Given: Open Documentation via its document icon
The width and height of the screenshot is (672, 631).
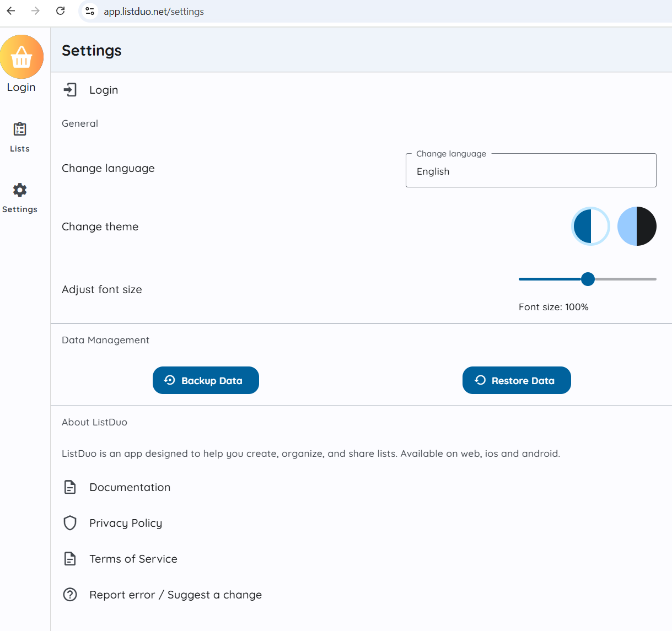Looking at the screenshot, I should (70, 487).
